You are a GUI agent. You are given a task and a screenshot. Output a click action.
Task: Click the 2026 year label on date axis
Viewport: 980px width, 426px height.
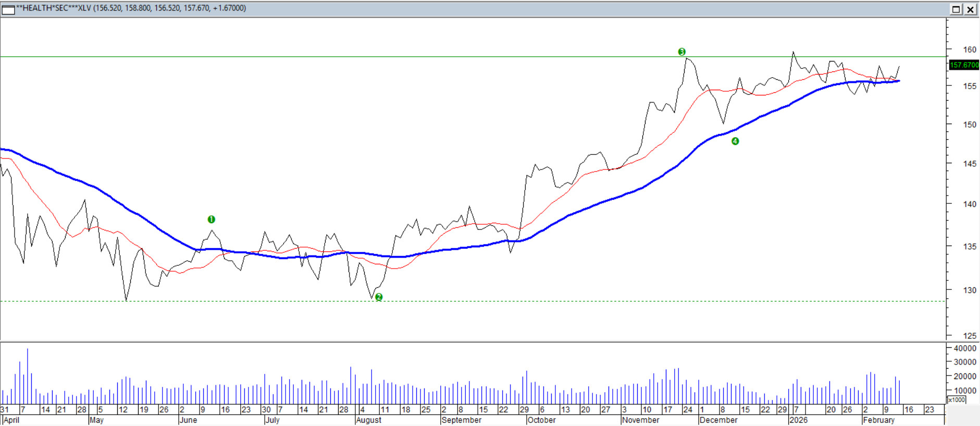(798, 420)
